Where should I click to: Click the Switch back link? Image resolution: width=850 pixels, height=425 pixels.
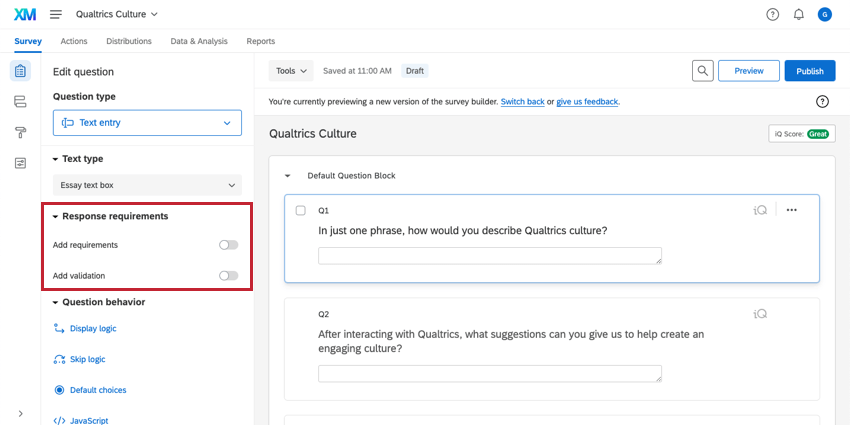[522, 102]
